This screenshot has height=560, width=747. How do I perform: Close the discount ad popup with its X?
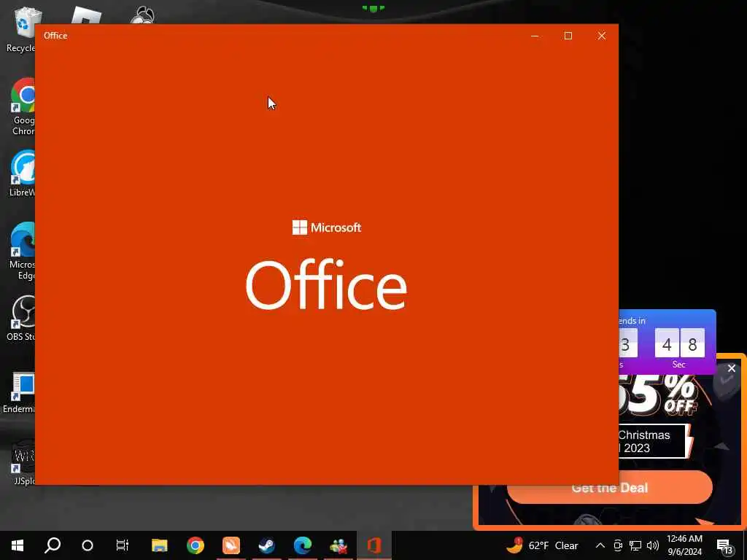732,368
